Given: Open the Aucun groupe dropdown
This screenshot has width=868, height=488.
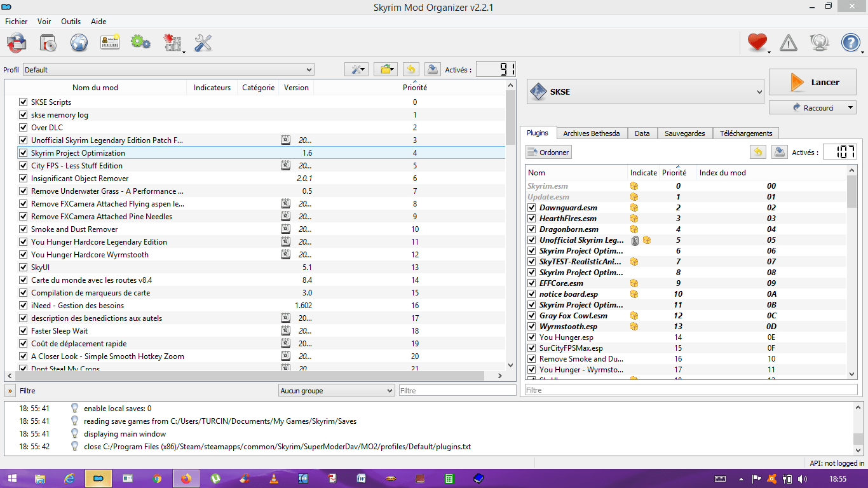Looking at the screenshot, I should click(x=337, y=391).
